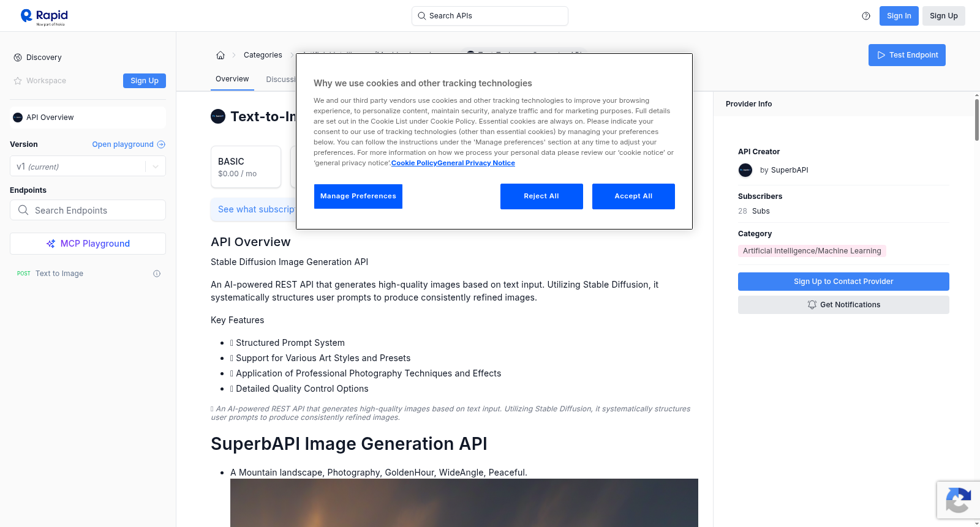Click the SuperbAPI creator avatar
The height and width of the screenshot is (527, 980).
pyautogui.click(x=745, y=170)
